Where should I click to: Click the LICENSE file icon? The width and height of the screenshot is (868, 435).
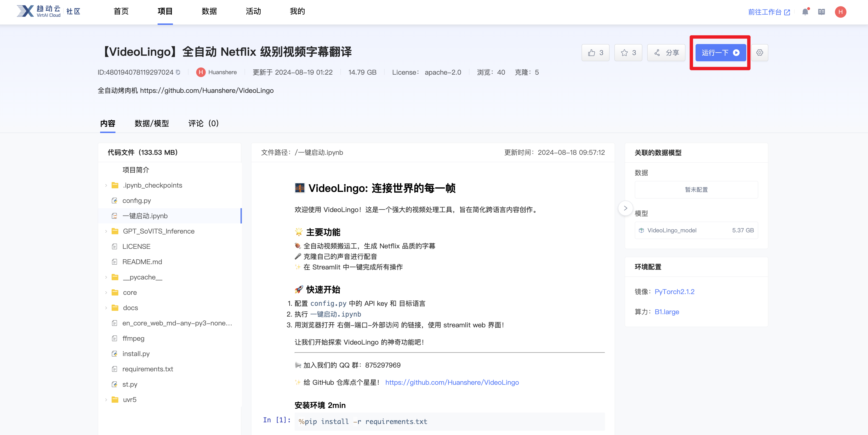click(x=114, y=246)
